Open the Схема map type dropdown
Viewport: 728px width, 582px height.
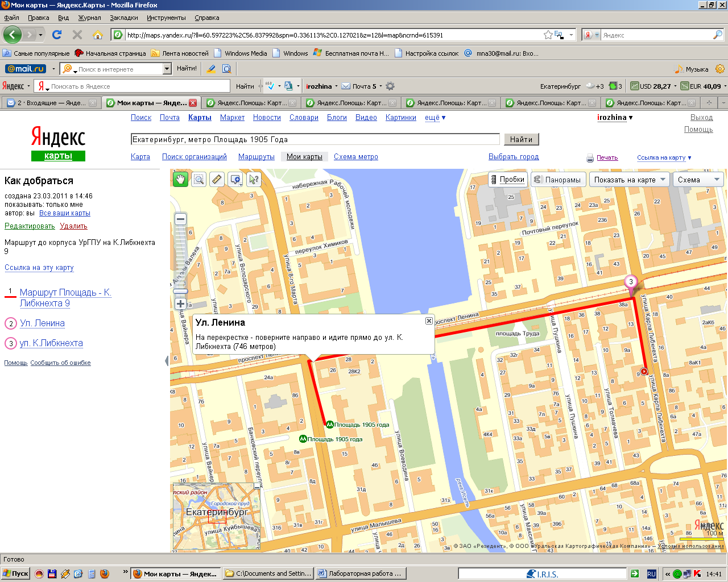[698, 180]
